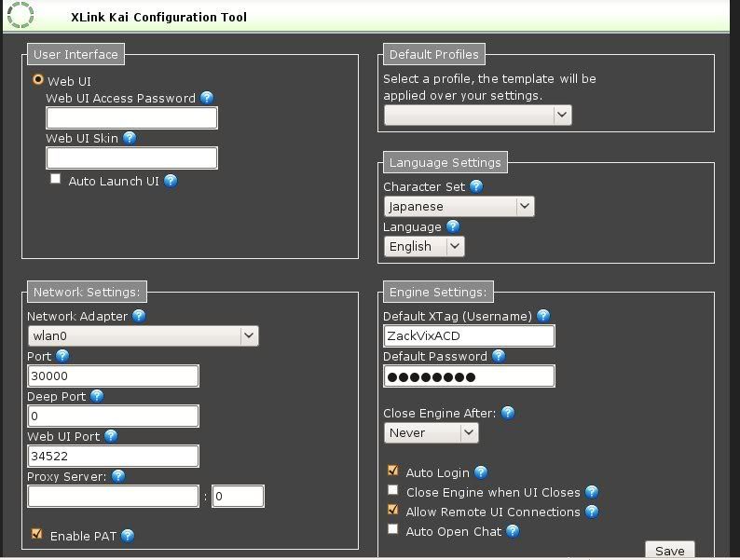740x560 pixels.
Task: Click Default Password help icon
Action: click(499, 356)
